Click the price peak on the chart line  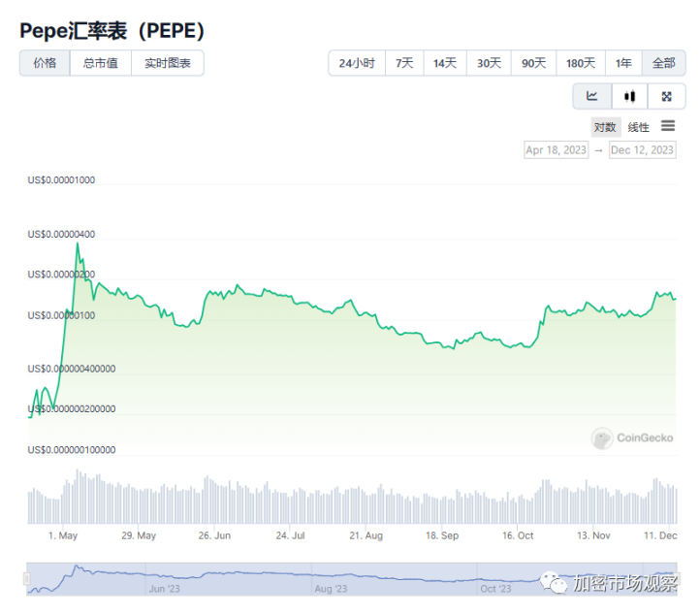(78, 242)
